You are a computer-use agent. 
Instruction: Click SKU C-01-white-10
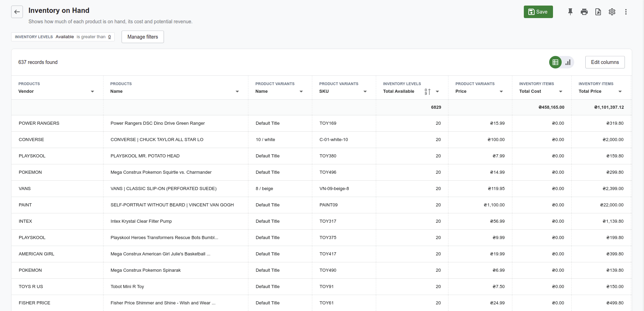334,140
